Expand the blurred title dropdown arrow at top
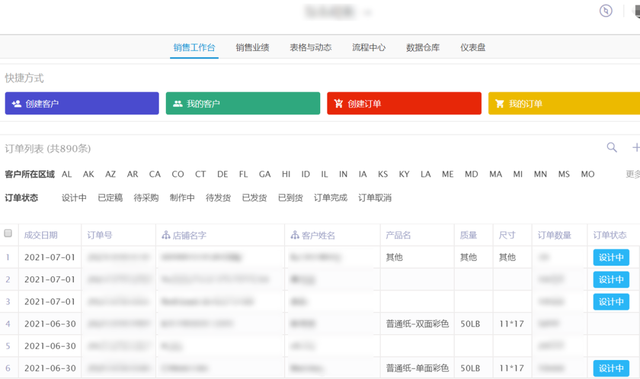The image size is (640, 379). tap(367, 13)
